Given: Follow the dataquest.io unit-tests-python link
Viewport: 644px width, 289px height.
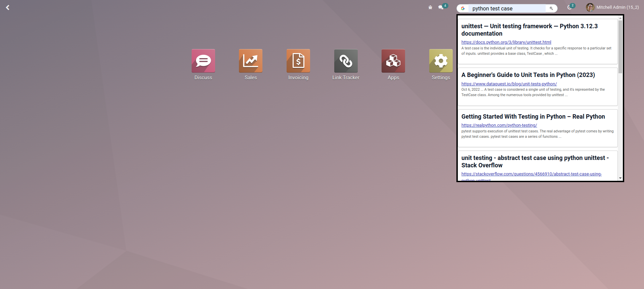Looking at the screenshot, I should (x=509, y=84).
